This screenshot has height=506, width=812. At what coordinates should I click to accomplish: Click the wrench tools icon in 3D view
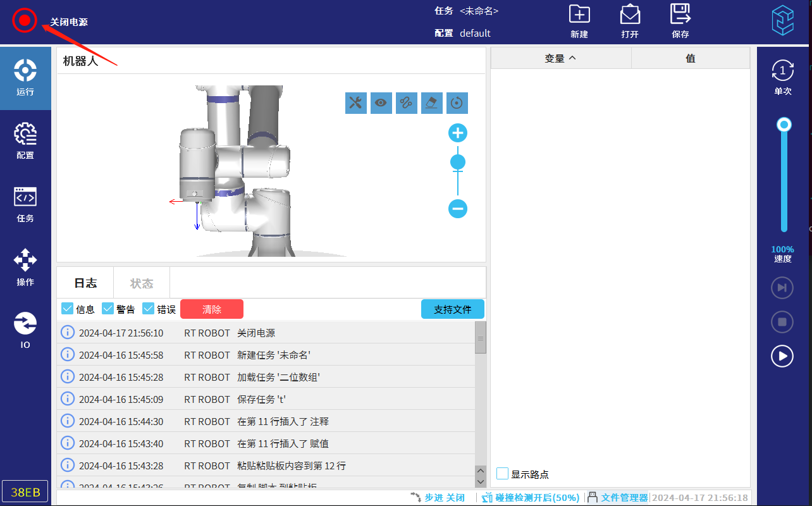(x=356, y=102)
